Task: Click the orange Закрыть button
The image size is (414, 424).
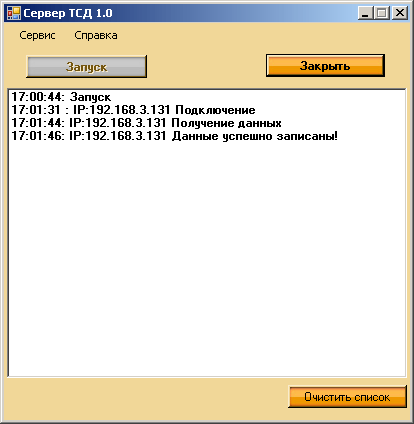Action: coord(325,66)
